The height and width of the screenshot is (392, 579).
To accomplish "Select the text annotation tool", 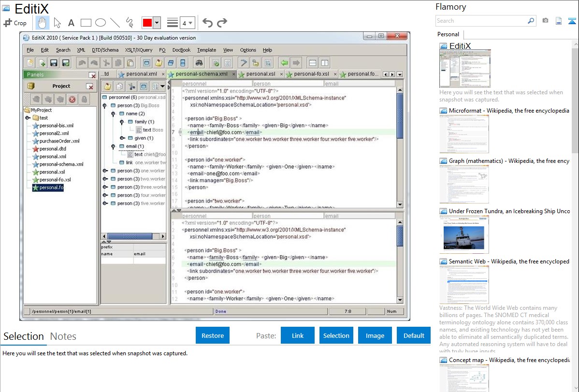I will [x=71, y=23].
